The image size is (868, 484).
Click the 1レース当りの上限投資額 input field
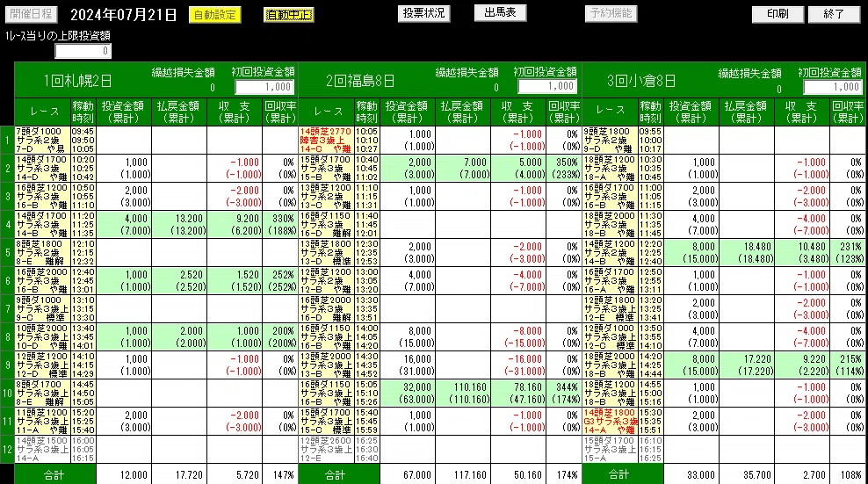click(x=83, y=51)
